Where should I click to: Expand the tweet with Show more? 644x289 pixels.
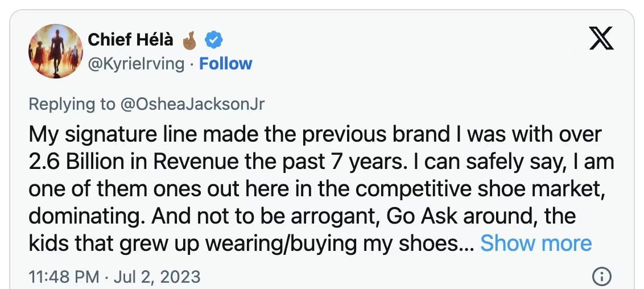click(x=536, y=243)
